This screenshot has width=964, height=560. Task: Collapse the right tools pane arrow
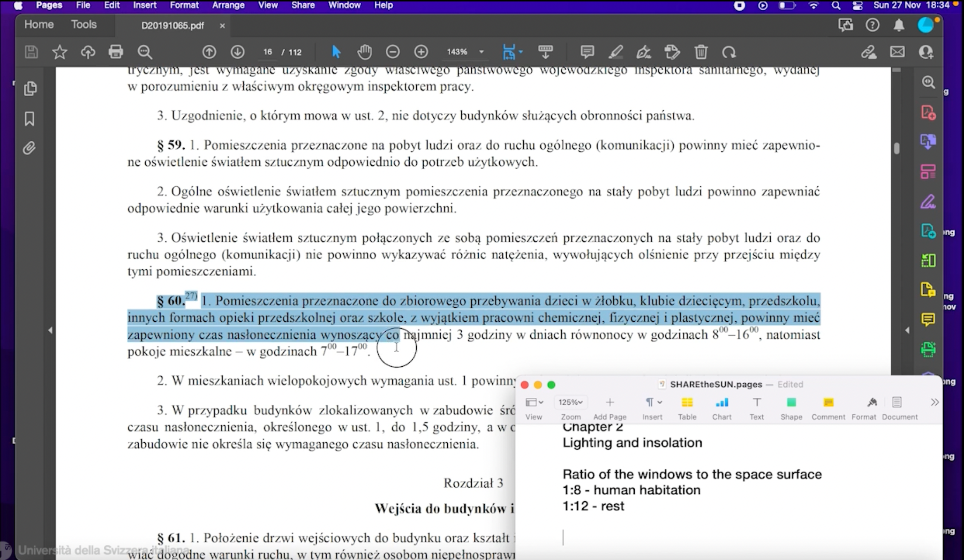[x=907, y=330]
